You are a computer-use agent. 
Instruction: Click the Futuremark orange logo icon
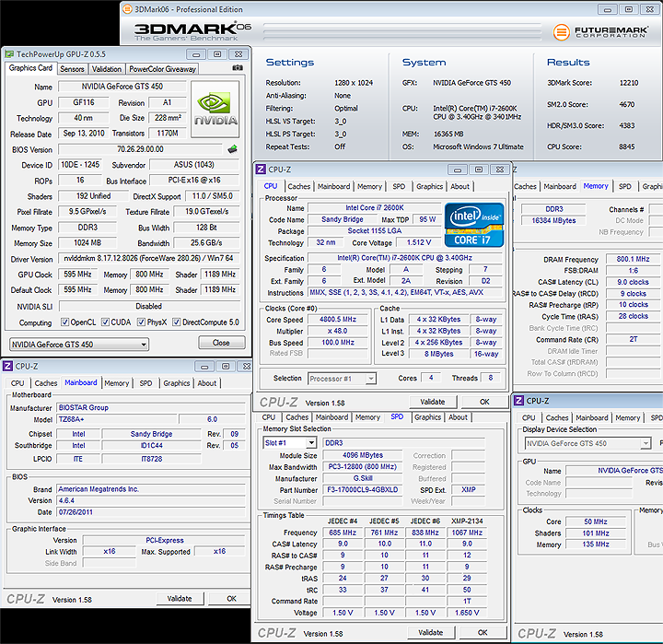(561, 31)
